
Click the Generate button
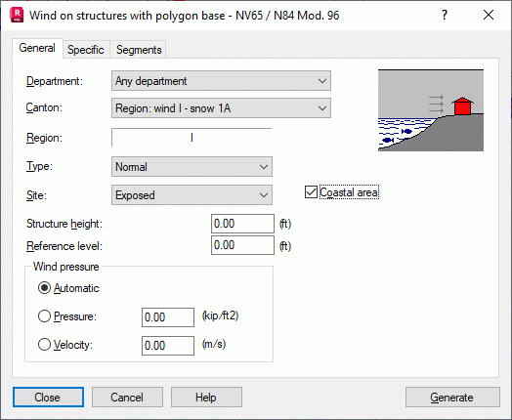point(452,398)
